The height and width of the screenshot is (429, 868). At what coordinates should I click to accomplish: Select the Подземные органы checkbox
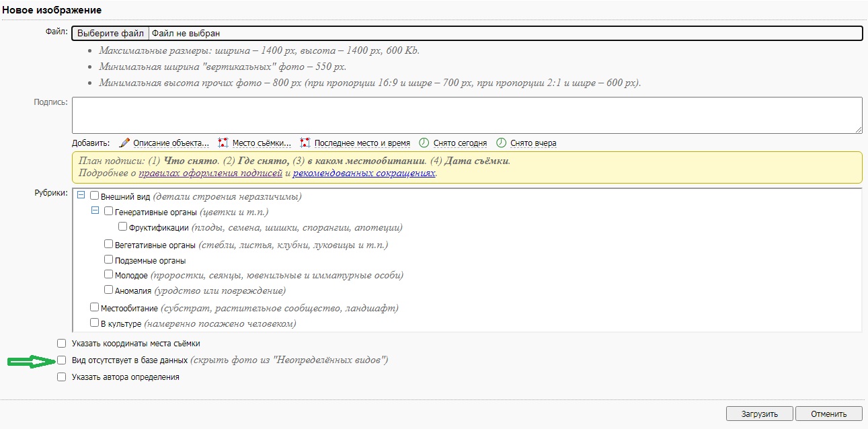click(x=108, y=260)
